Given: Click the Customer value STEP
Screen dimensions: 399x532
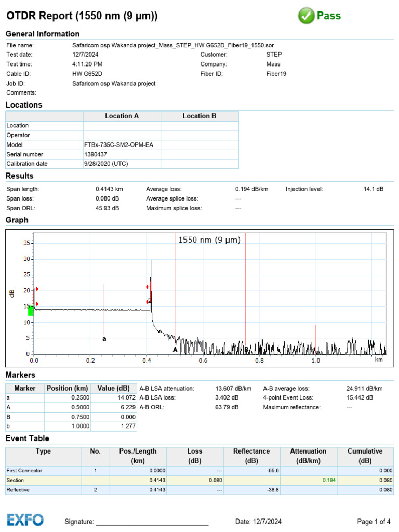Looking at the screenshot, I should (274, 54).
